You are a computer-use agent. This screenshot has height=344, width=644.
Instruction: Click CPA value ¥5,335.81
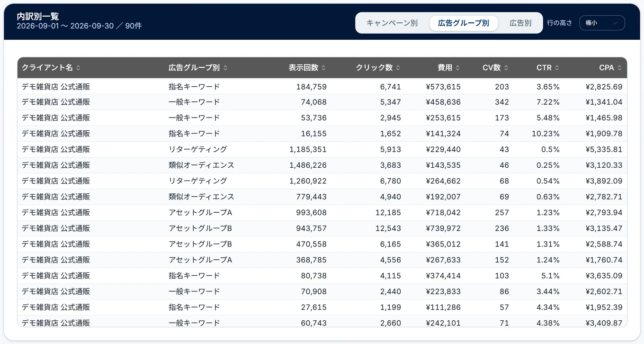pos(604,149)
